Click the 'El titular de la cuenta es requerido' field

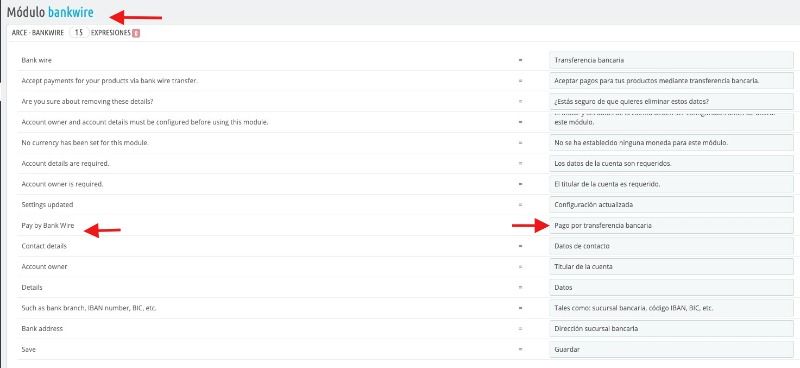pos(671,184)
